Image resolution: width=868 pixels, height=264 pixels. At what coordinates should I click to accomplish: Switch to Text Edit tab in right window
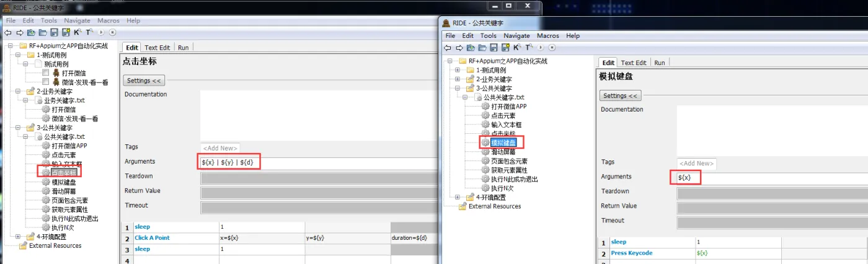click(x=634, y=63)
